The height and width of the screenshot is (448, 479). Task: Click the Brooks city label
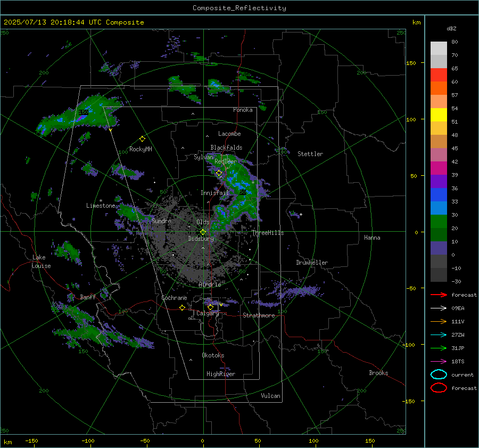(x=378, y=373)
